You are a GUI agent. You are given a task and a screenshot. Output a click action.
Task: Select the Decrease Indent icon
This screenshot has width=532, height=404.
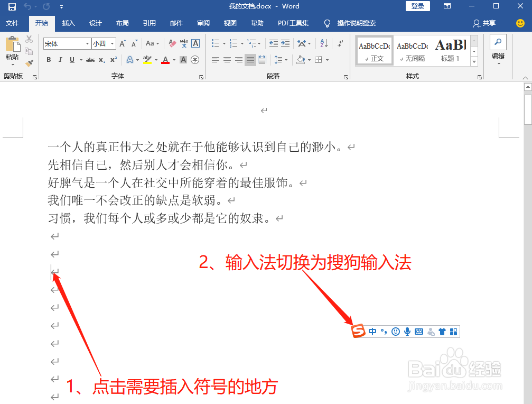pos(275,43)
